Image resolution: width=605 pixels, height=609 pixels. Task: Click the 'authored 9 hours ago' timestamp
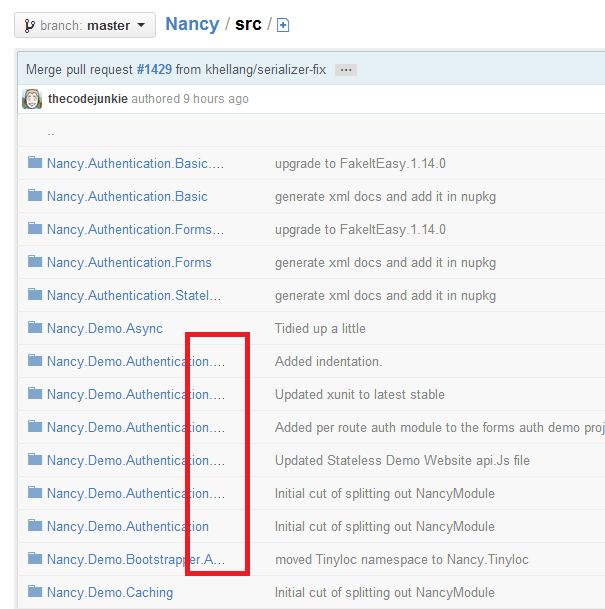(x=190, y=99)
